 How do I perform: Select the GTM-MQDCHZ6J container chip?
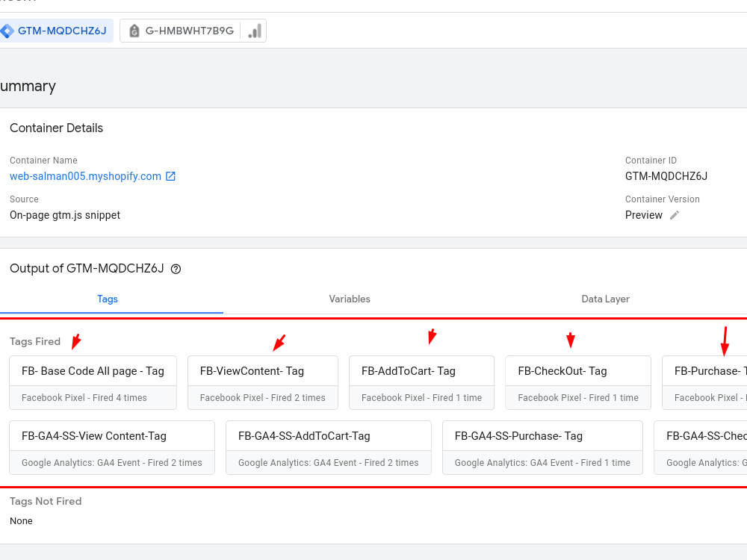(56, 31)
